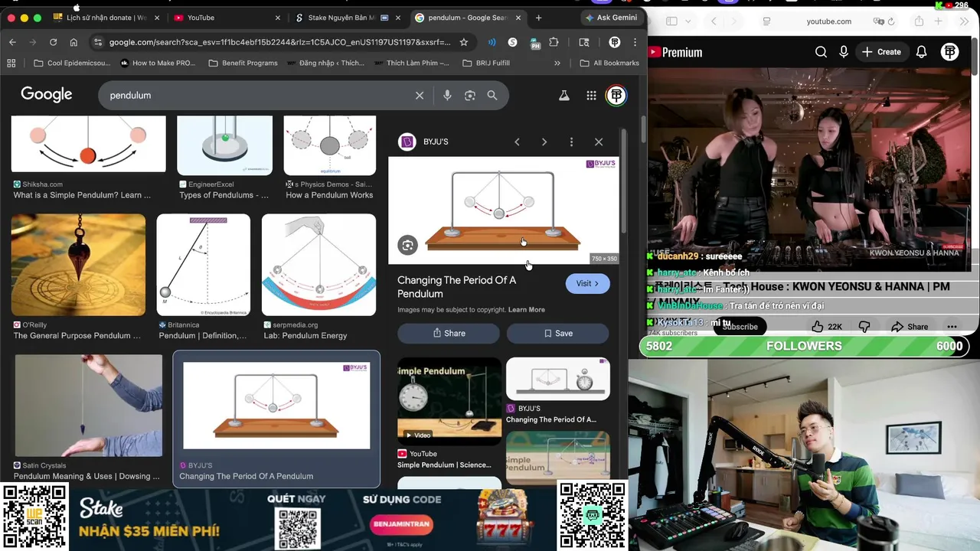Open Britannica pendulum diagram thumbnail

pos(204,265)
